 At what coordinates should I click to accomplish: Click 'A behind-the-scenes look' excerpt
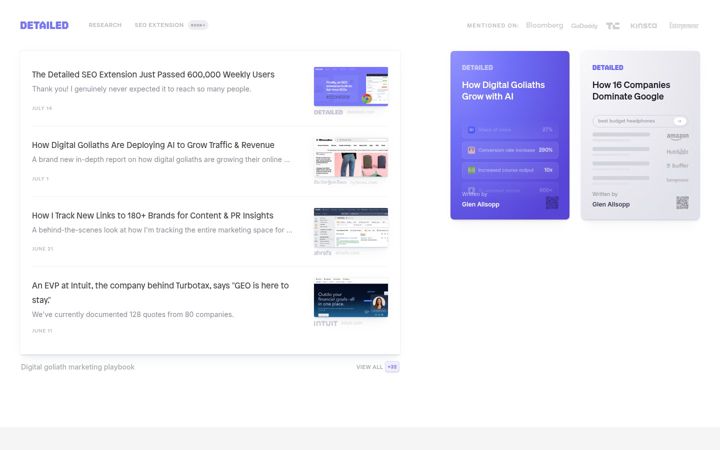[162, 230]
